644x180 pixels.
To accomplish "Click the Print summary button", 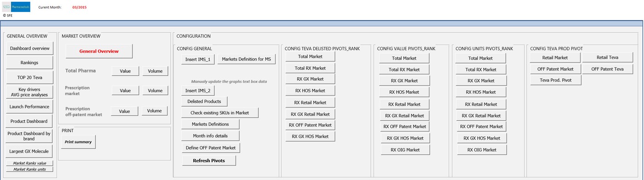I will (78, 142).
